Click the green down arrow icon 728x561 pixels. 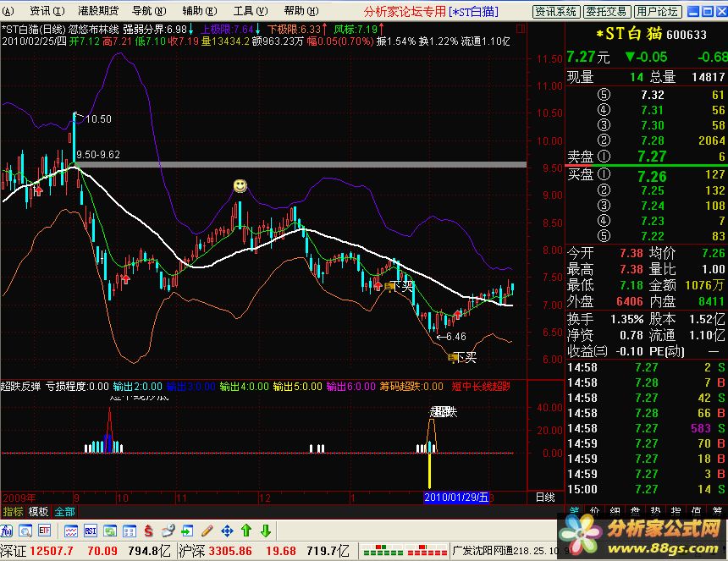tap(266, 531)
